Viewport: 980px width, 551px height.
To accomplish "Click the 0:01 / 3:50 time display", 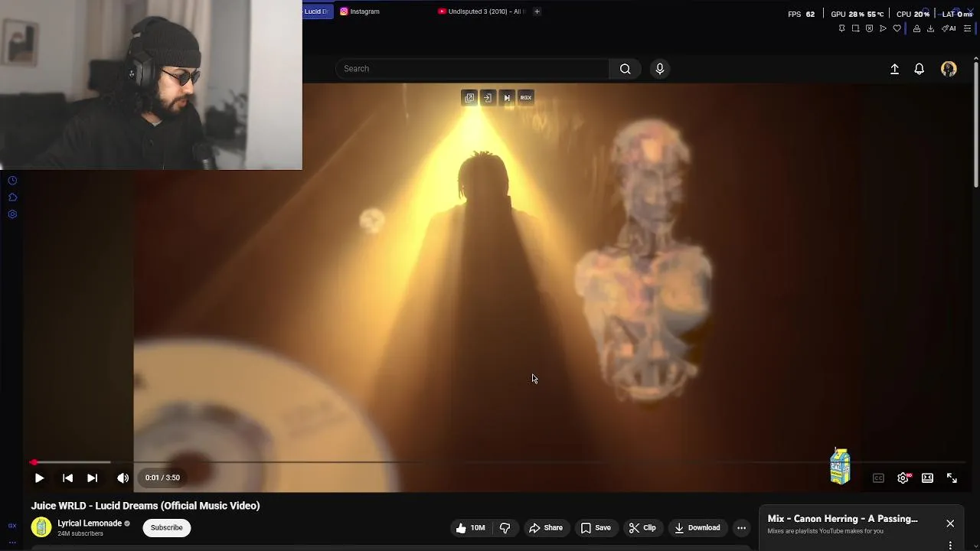I will (x=162, y=478).
